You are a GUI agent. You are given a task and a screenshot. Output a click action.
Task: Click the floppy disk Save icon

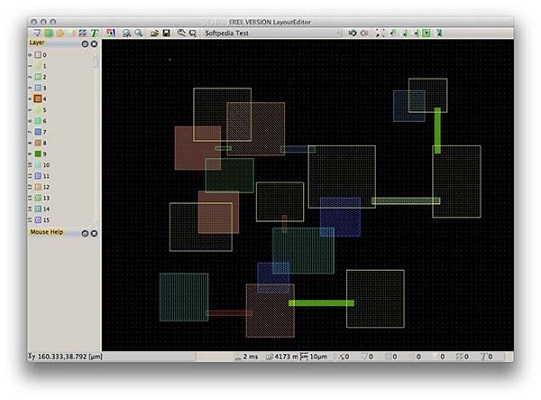(x=167, y=33)
